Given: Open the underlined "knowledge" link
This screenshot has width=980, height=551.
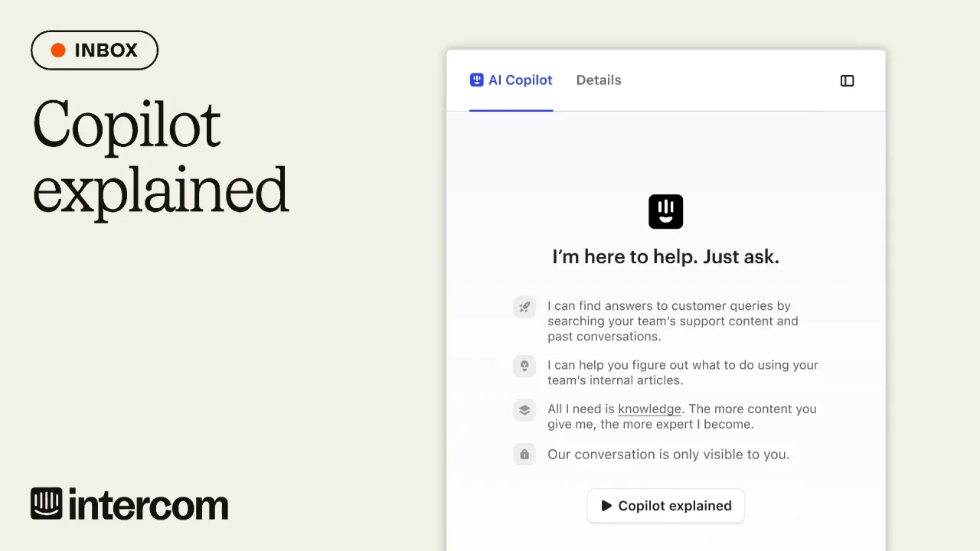Looking at the screenshot, I should tap(649, 409).
